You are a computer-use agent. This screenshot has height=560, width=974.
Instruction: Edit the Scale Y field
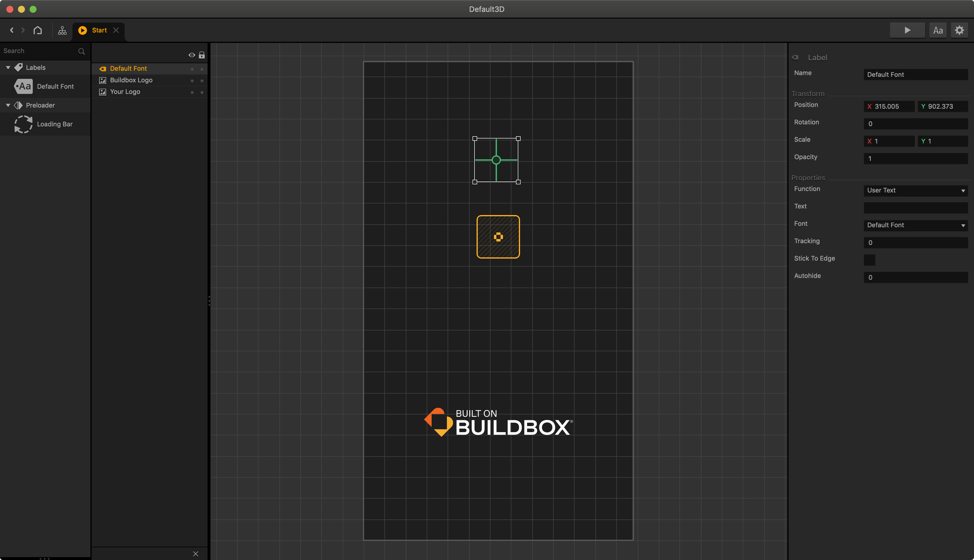click(x=942, y=141)
